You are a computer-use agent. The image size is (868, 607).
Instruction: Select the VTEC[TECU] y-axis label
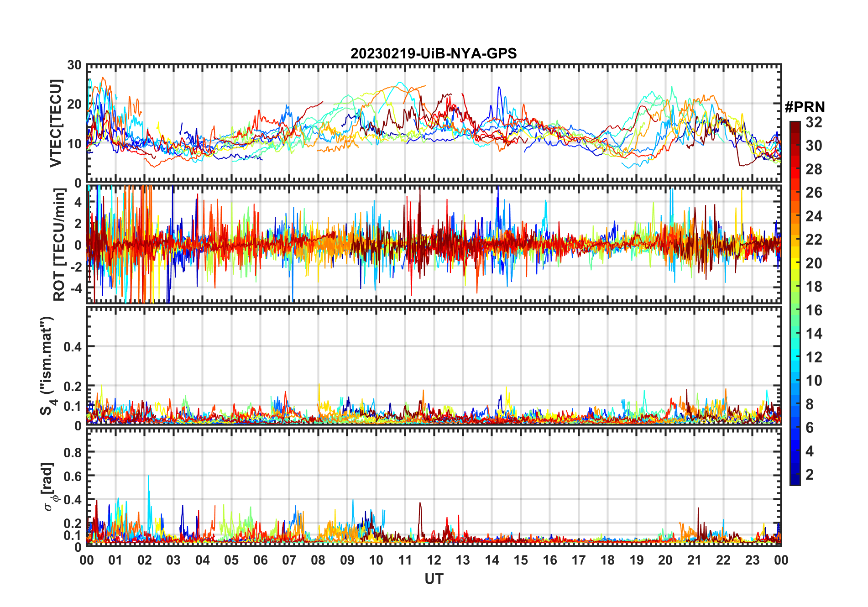click(x=56, y=123)
